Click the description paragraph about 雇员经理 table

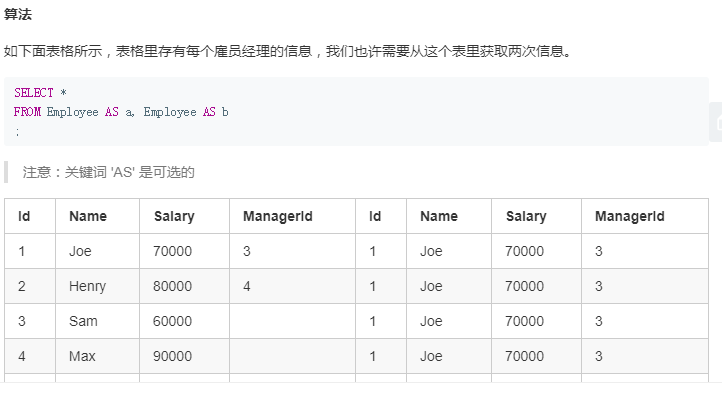coord(288,51)
